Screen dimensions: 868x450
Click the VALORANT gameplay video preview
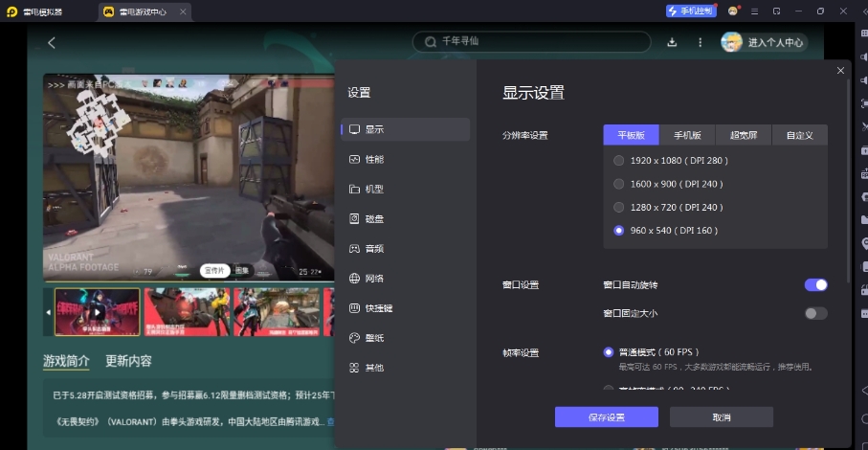pyautogui.click(x=189, y=177)
